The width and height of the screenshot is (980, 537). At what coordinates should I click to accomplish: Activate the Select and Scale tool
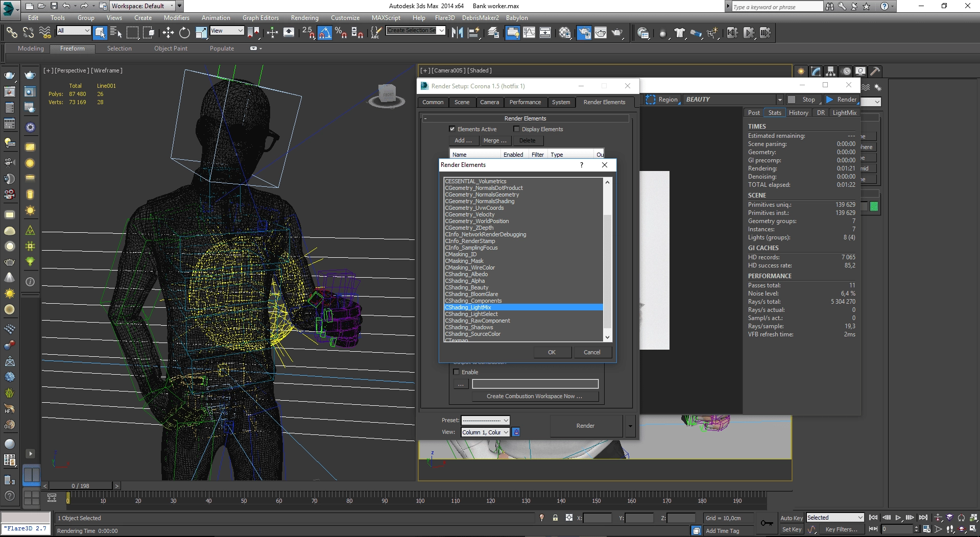[201, 33]
